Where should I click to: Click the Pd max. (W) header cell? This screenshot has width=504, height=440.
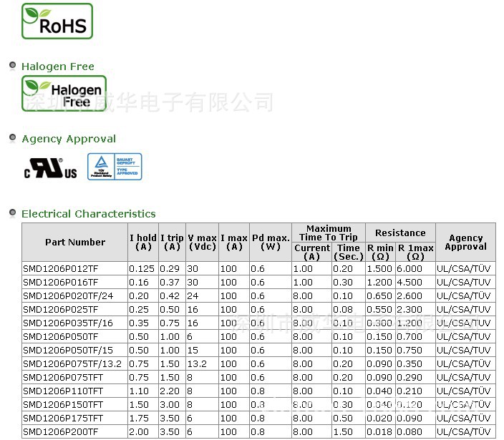click(271, 243)
